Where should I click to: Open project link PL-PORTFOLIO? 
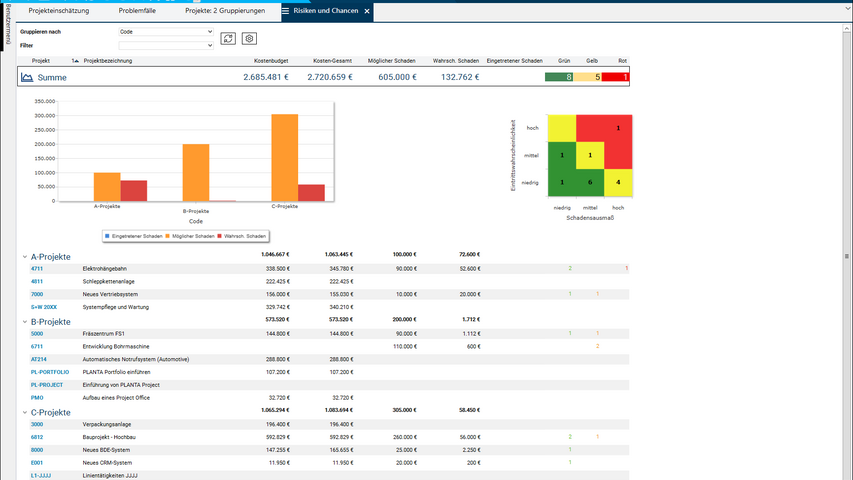pos(48,372)
